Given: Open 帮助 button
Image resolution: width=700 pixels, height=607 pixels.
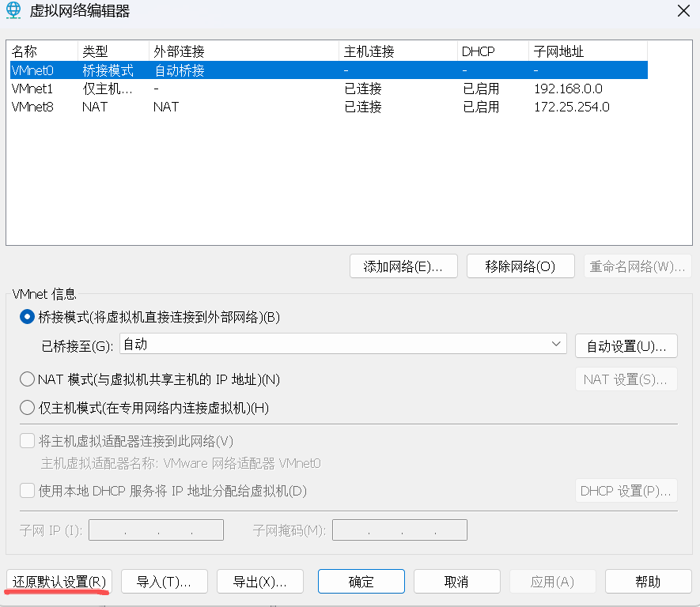Looking at the screenshot, I should pos(649,582).
